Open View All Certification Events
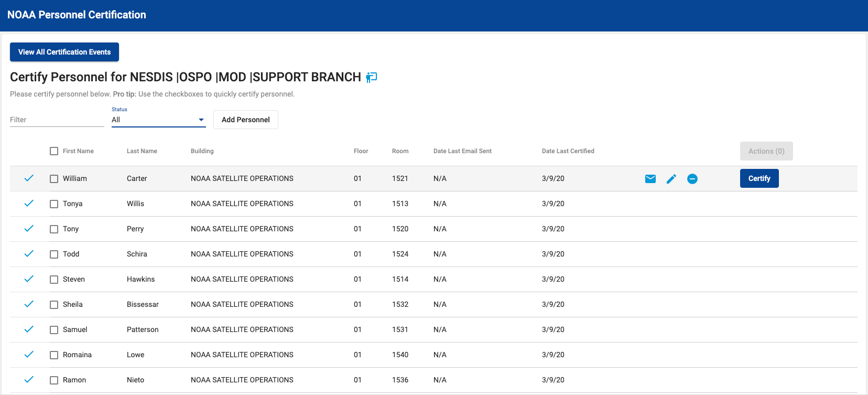 point(64,52)
